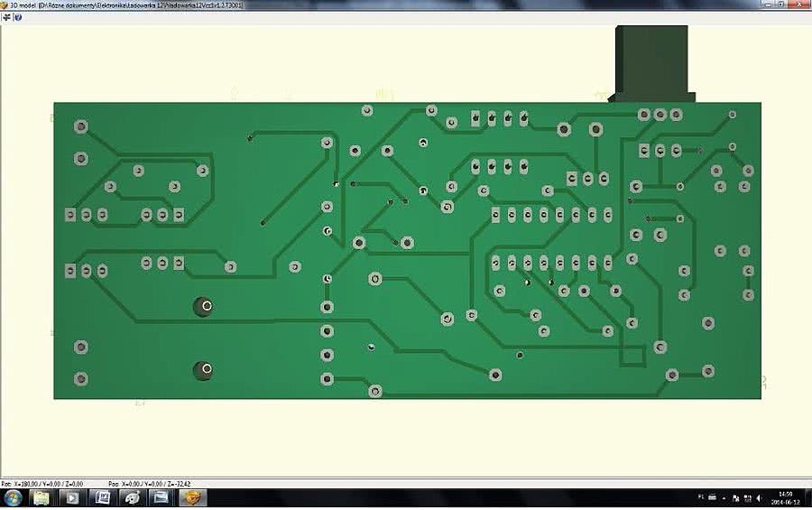Click the upper black mounting hole on PCB

[x=203, y=307]
